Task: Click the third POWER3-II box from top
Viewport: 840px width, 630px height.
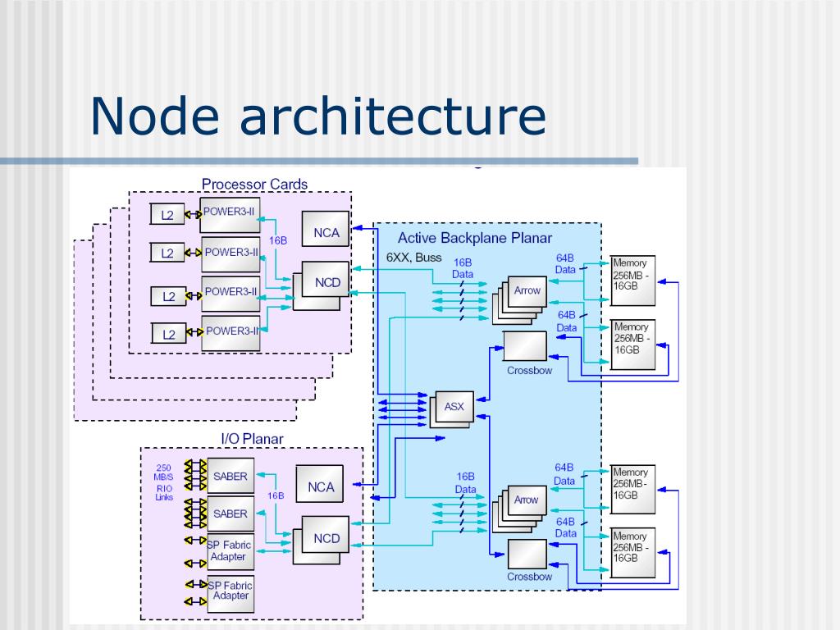Action: (231, 294)
